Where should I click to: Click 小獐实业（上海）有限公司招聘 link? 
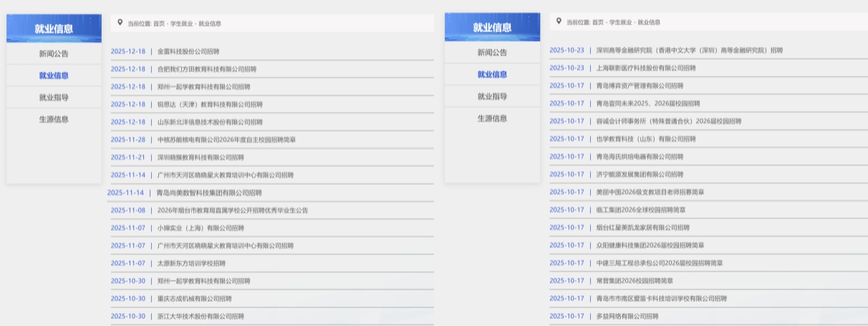coord(201,228)
